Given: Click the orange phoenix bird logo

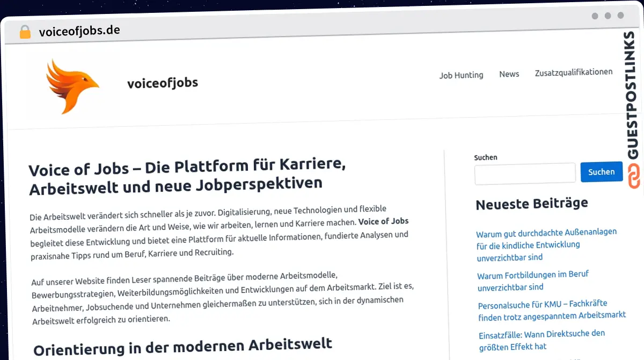Looking at the screenshot, I should coord(72,87).
